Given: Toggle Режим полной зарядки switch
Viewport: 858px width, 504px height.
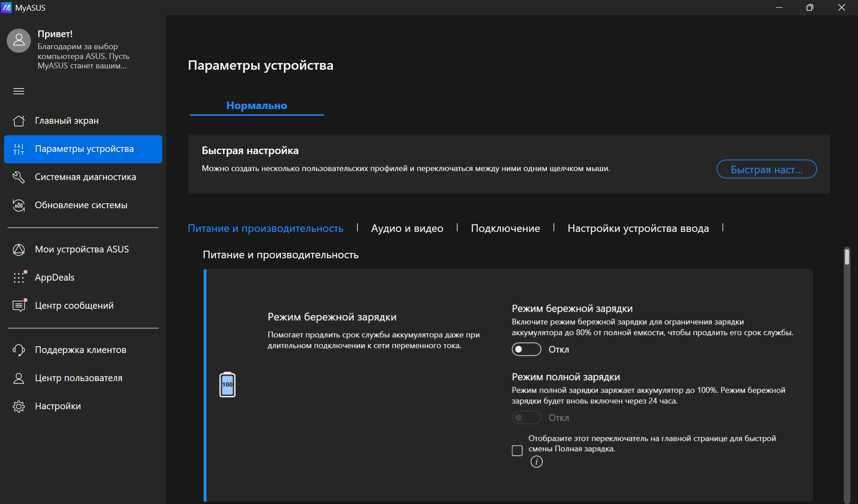Looking at the screenshot, I should pyautogui.click(x=526, y=418).
